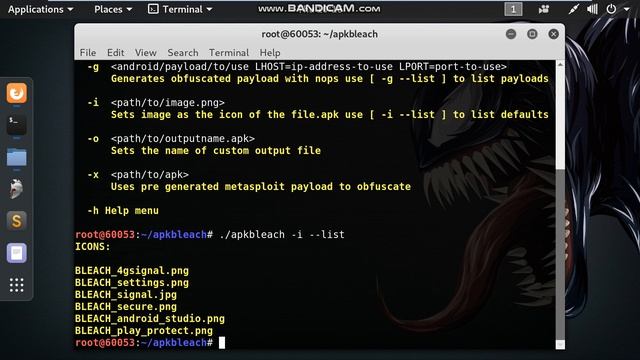Click the pen tray icon in the top bar

pyautogui.click(x=573, y=9)
